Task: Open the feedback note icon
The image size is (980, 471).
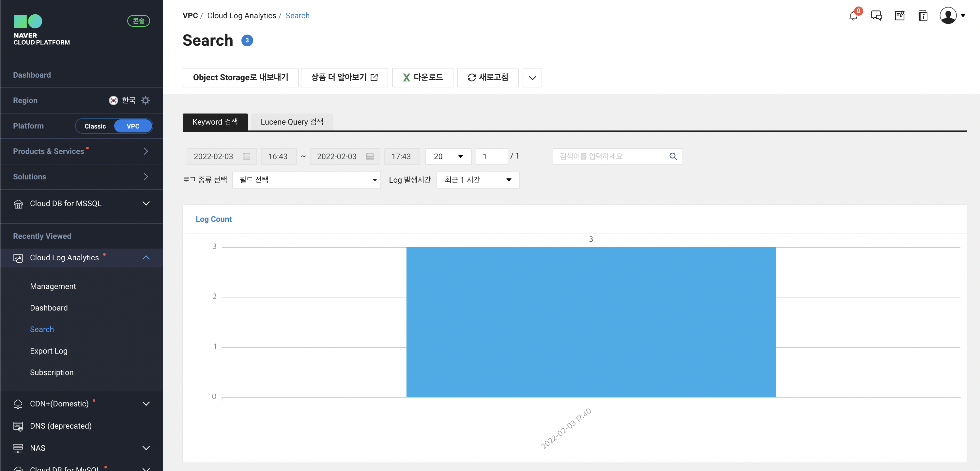Action: [x=899, y=16]
